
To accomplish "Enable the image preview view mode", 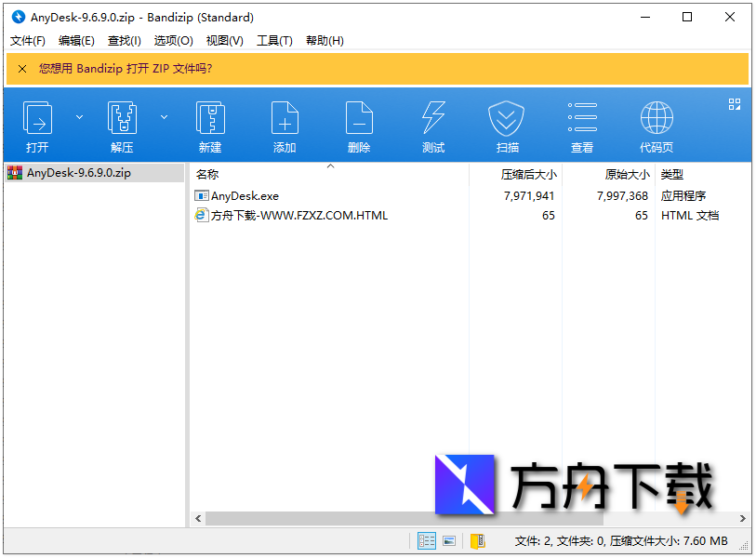I will (x=449, y=540).
